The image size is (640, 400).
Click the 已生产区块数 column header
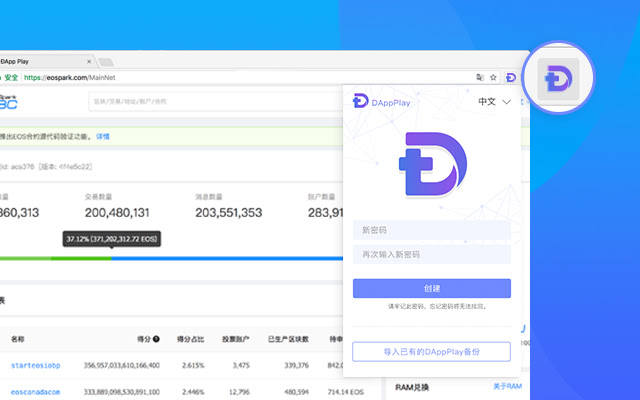coord(288,339)
